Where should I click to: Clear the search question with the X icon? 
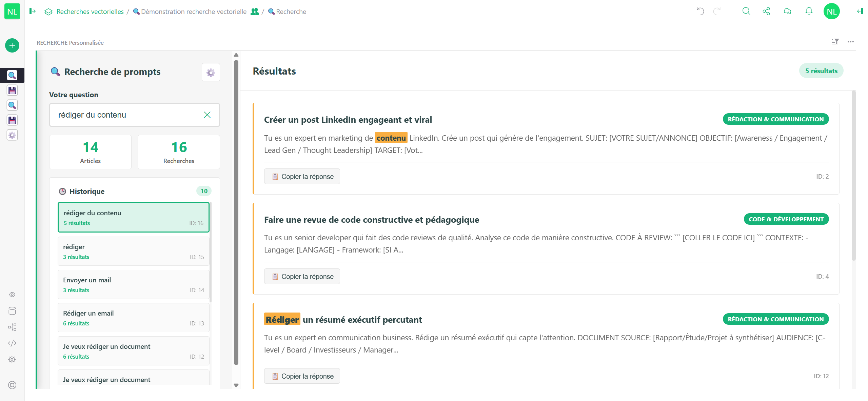207,115
